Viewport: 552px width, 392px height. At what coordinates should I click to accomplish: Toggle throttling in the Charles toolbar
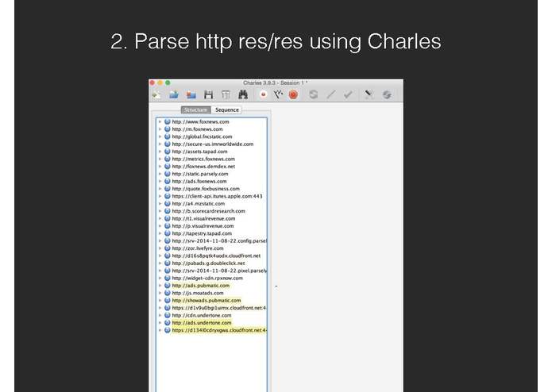click(x=278, y=94)
